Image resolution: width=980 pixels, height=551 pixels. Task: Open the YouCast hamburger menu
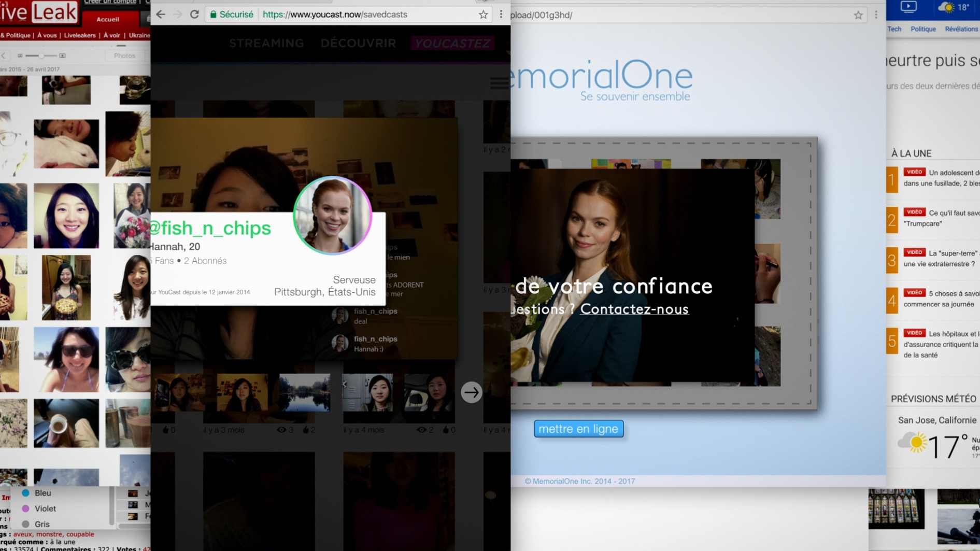click(x=500, y=83)
